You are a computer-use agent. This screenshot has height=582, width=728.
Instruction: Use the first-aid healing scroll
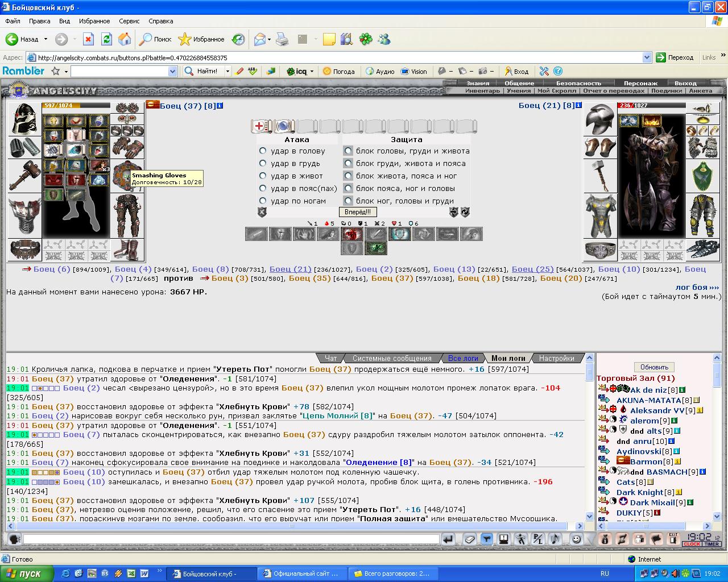[x=262, y=126]
